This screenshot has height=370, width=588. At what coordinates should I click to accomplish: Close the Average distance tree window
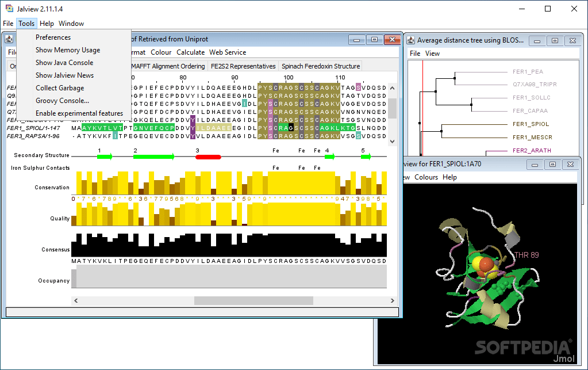(x=572, y=40)
